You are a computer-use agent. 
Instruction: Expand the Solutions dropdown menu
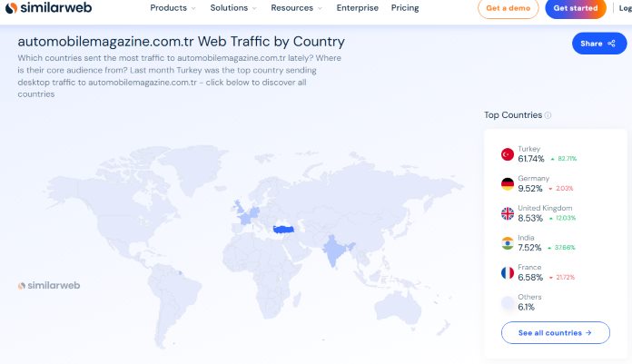click(233, 7)
